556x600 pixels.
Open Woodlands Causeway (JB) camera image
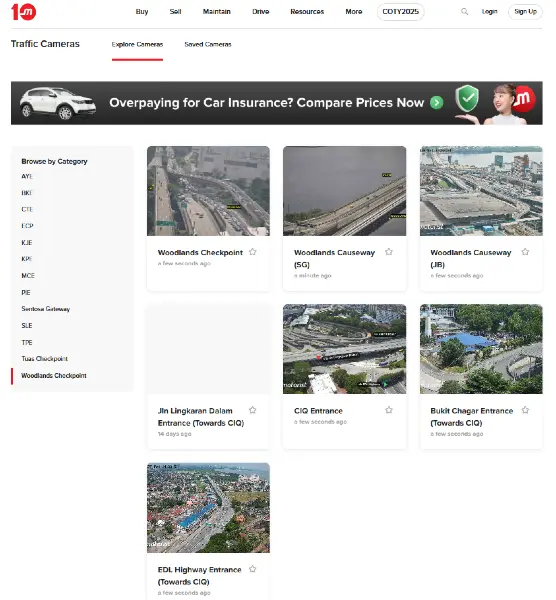click(x=481, y=191)
